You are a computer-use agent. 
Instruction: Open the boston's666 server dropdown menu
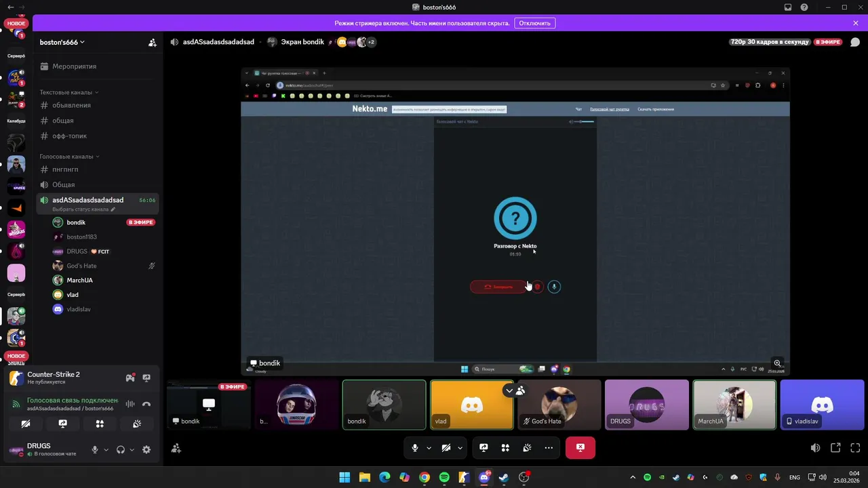point(62,42)
